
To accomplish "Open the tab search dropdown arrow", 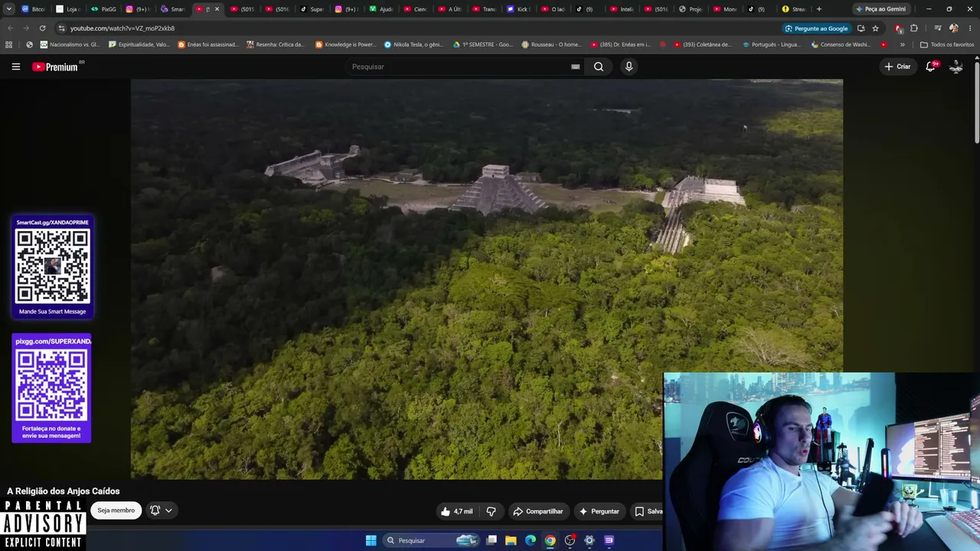I will tap(9, 9).
